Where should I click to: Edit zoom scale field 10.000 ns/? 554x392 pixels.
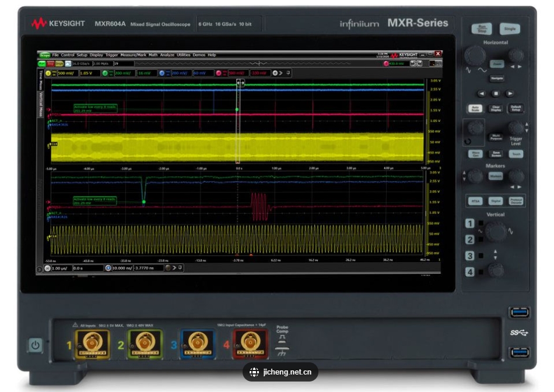(x=122, y=268)
